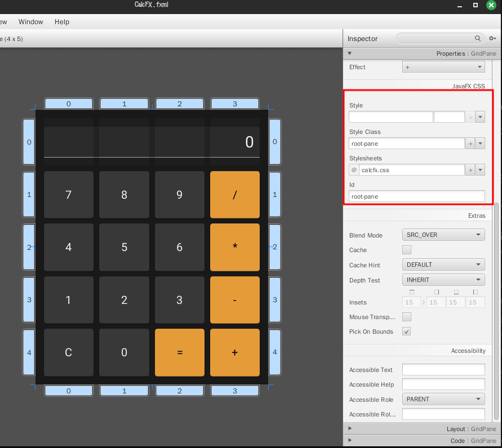Click the Id input field
This screenshot has width=502, height=448.
pyautogui.click(x=417, y=196)
